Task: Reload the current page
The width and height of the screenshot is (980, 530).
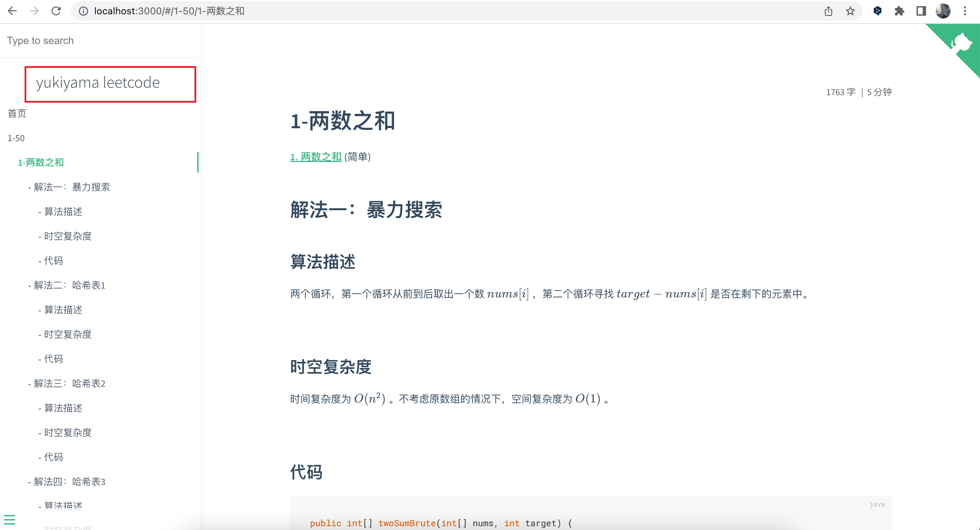Action: click(x=56, y=11)
